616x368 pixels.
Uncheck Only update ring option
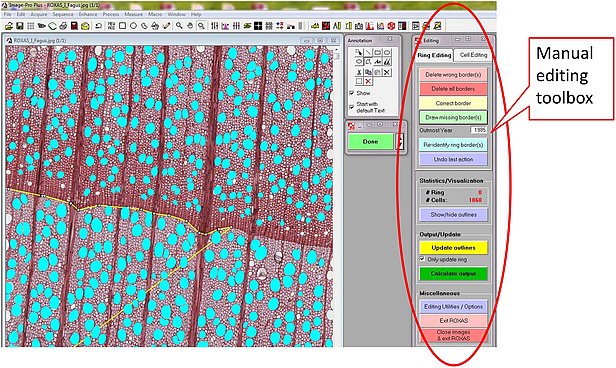pyautogui.click(x=422, y=259)
